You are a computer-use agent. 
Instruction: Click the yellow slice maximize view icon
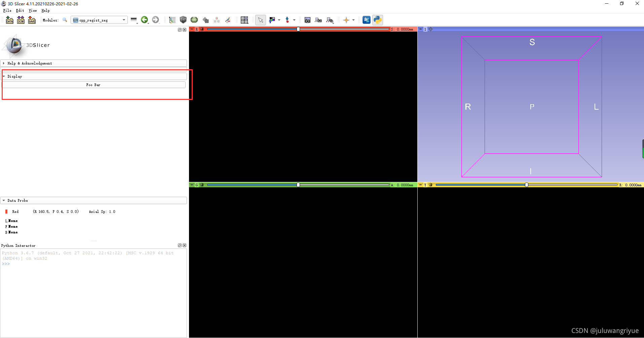[430, 185]
